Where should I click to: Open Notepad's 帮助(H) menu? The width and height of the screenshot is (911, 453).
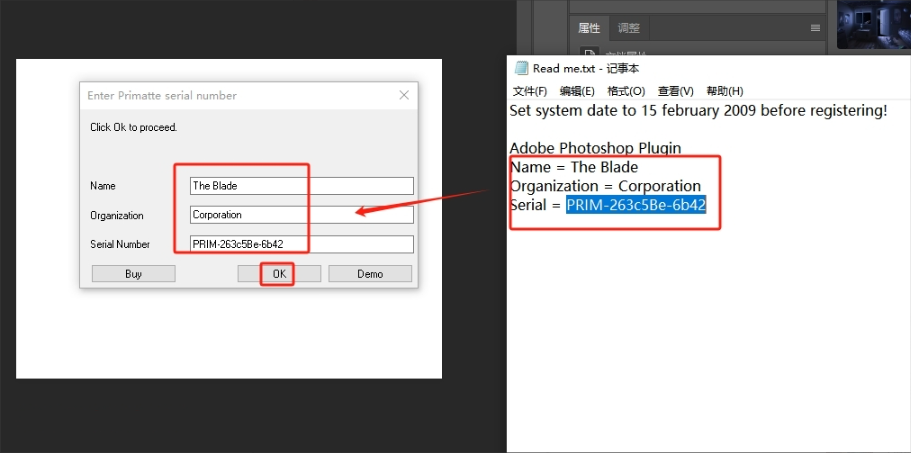(x=725, y=91)
